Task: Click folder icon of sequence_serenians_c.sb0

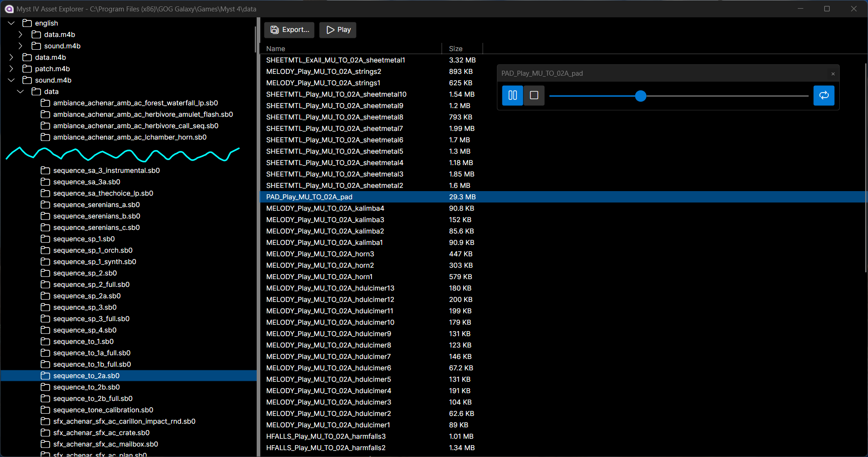Action: [45, 227]
